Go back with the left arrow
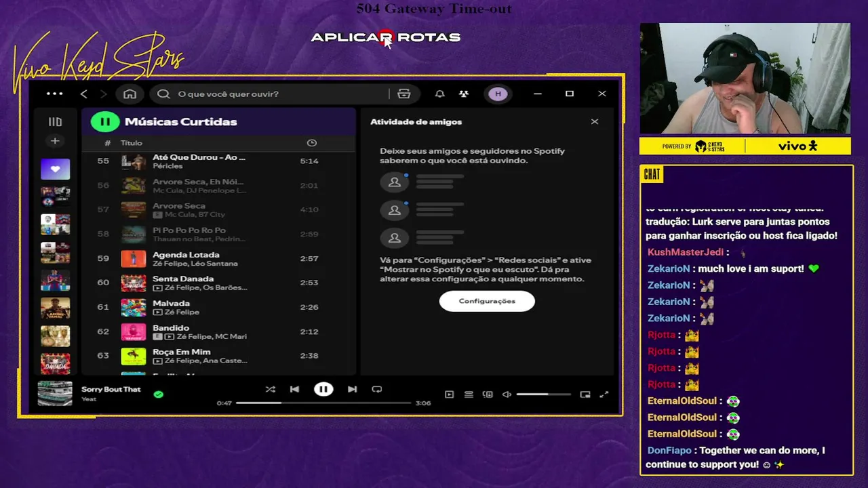Screen dimensions: 868x488 pyautogui.click(x=84, y=94)
